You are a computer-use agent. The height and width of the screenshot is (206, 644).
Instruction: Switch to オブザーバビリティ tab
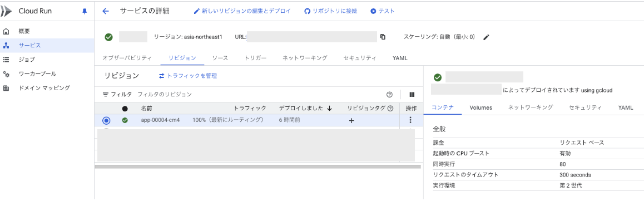click(127, 58)
